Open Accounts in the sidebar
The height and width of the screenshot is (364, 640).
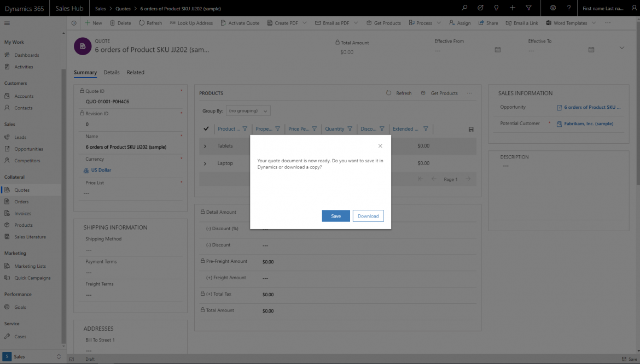click(24, 96)
